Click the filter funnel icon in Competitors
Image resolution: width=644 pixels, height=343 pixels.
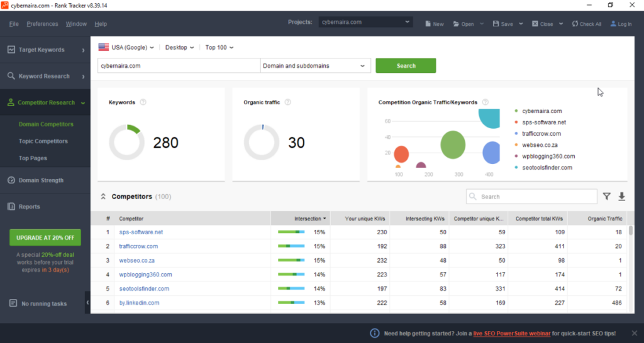pyautogui.click(x=606, y=197)
